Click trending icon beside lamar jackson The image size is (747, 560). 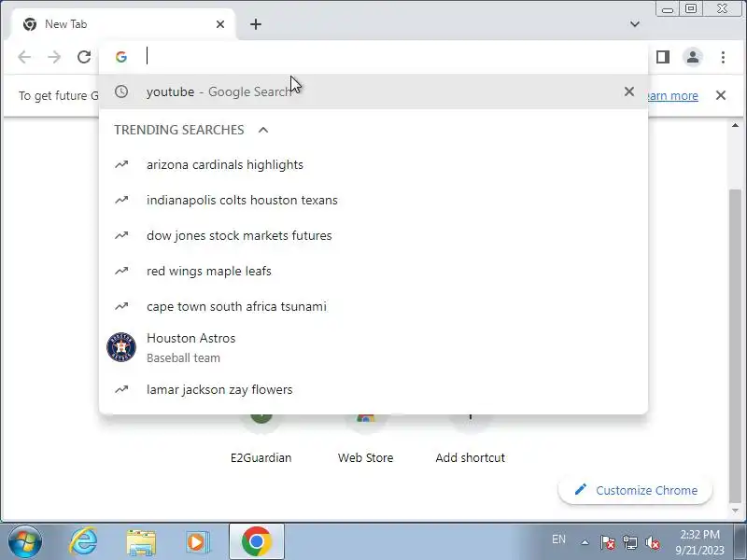(121, 389)
